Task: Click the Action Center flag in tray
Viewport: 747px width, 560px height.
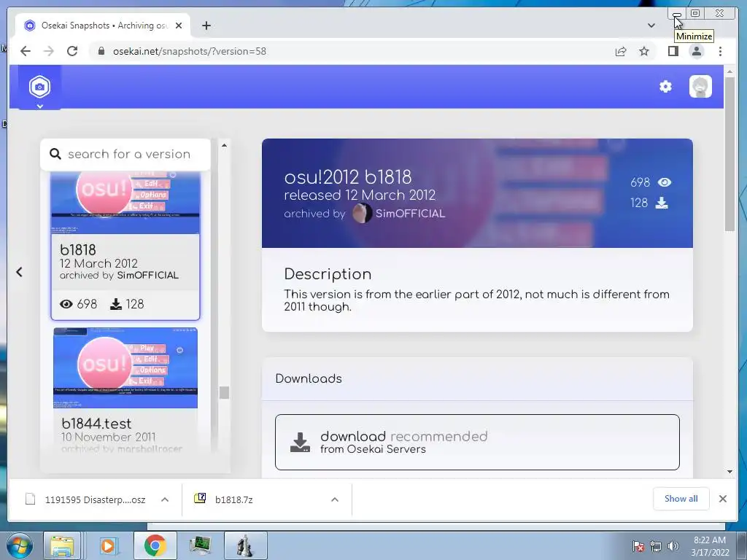Action: point(638,546)
